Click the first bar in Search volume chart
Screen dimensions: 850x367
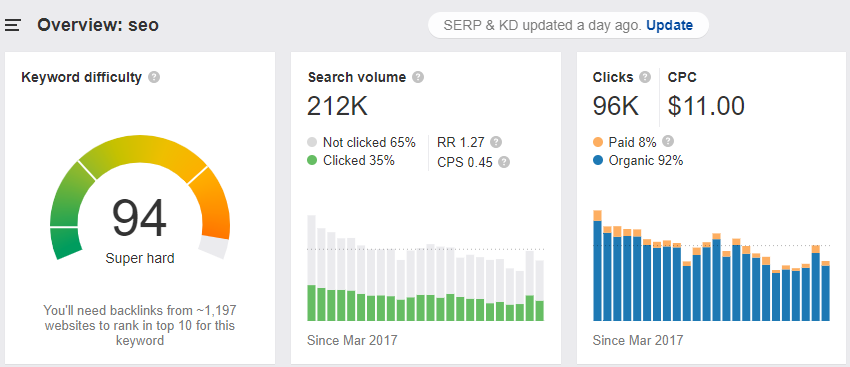(311, 268)
